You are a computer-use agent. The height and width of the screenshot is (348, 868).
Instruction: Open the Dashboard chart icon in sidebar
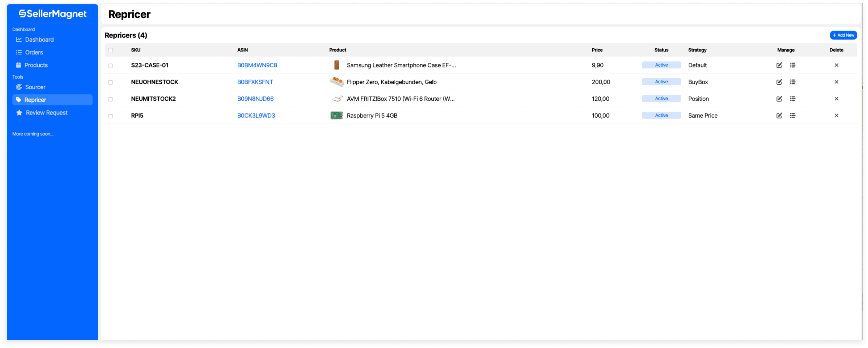click(x=19, y=40)
